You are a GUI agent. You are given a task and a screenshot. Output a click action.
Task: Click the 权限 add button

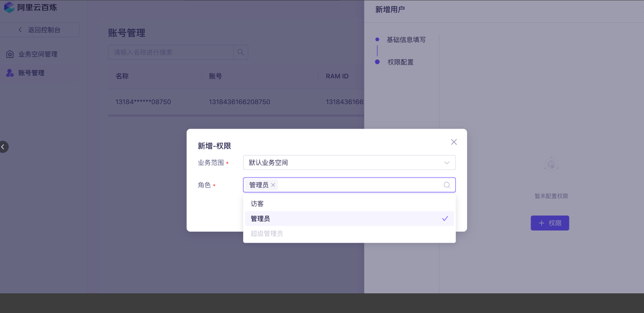coord(550,223)
